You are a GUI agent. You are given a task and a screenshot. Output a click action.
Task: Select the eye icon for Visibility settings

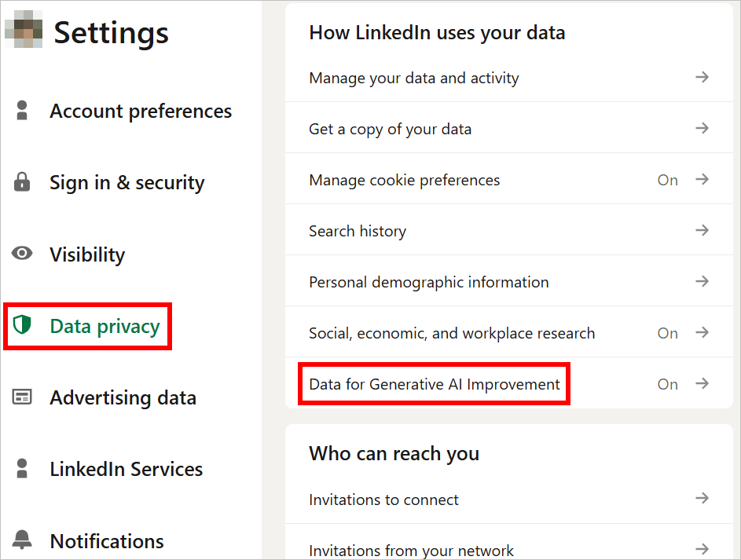[22, 254]
